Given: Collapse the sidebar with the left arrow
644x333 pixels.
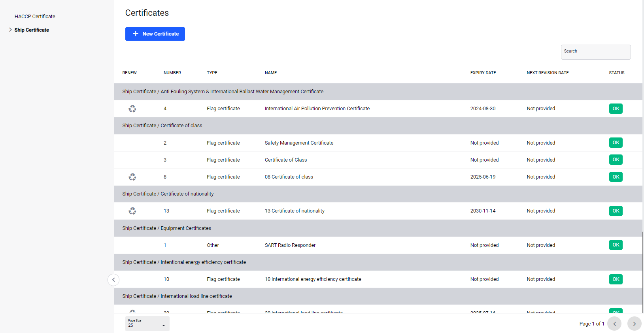Looking at the screenshot, I should (x=113, y=280).
